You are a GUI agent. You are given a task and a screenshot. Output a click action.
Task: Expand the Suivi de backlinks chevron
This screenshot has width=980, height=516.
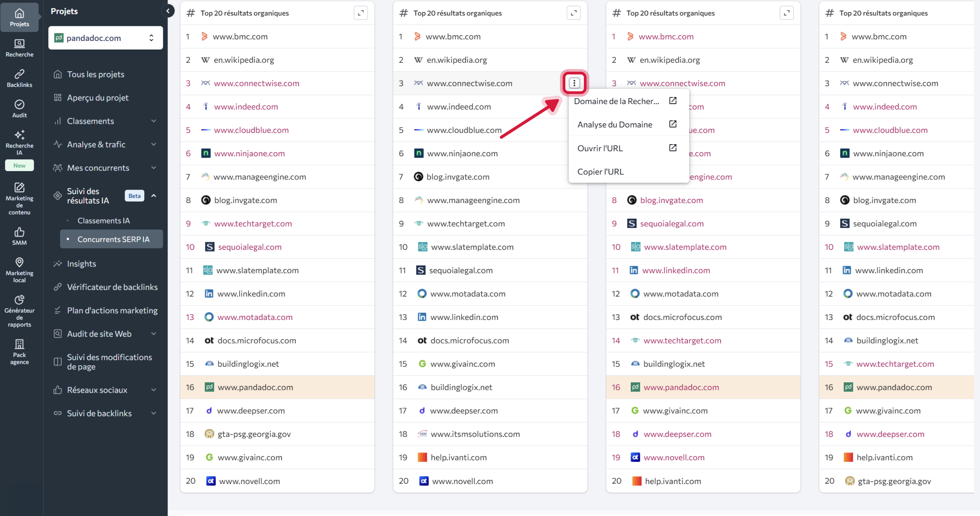pos(154,413)
